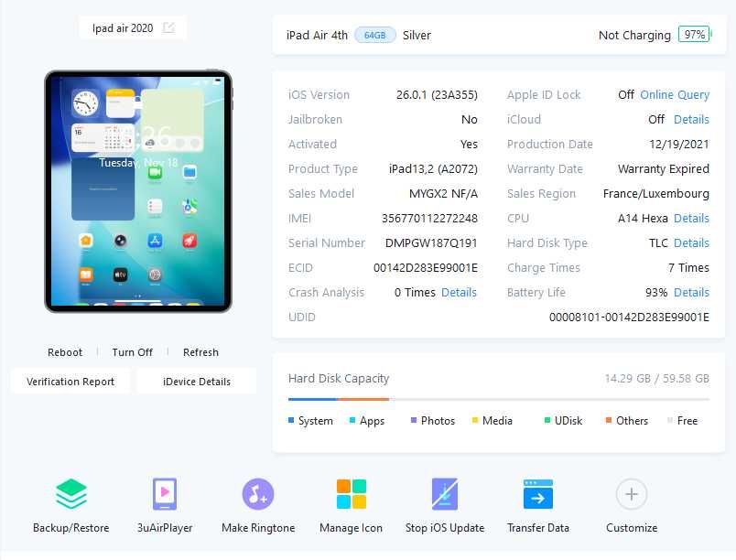Image resolution: width=736 pixels, height=560 pixels.
Task: Turn Off the device
Action: point(133,352)
